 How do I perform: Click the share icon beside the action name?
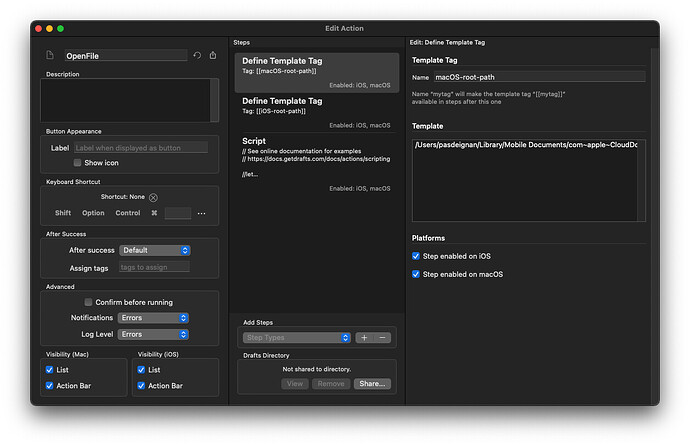tap(213, 55)
